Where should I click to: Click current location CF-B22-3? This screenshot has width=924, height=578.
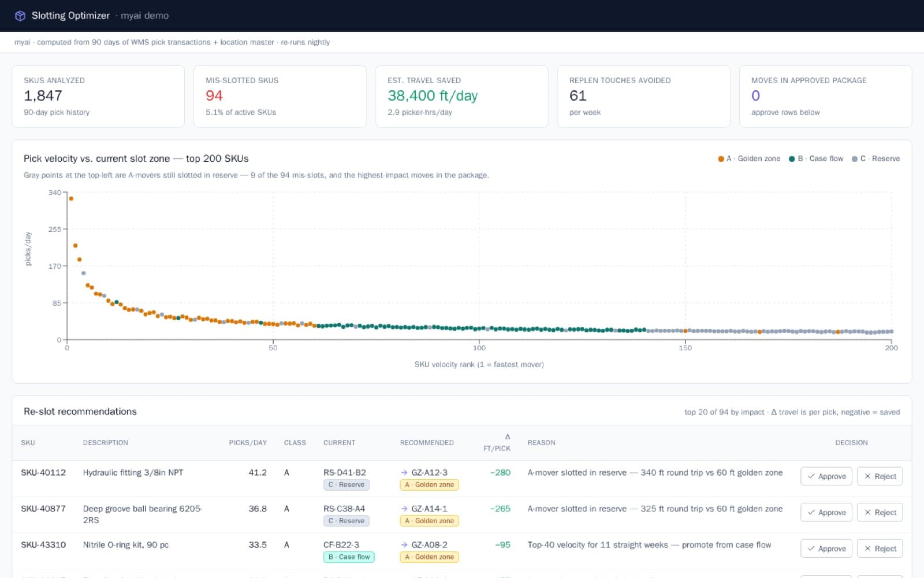pos(341,545)
